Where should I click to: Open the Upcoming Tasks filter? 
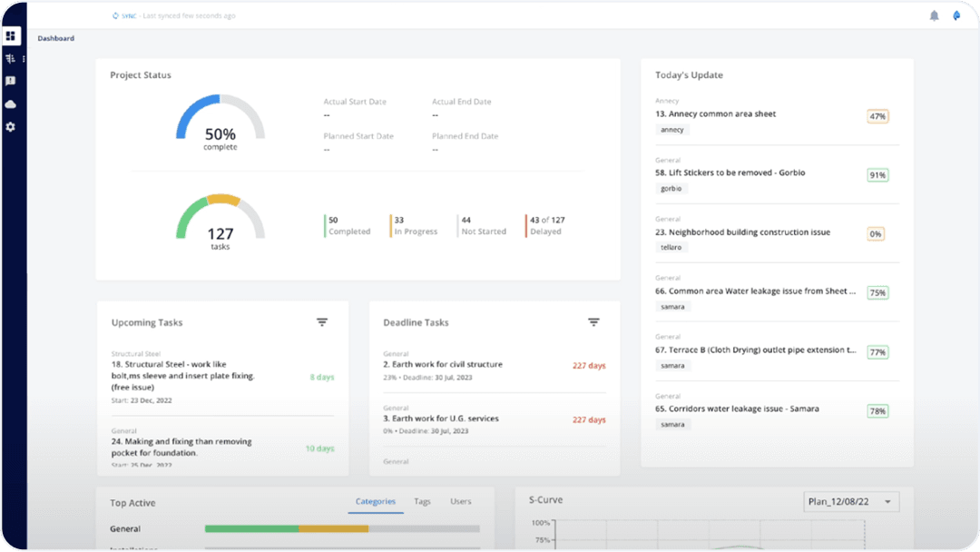pos(322,322)
